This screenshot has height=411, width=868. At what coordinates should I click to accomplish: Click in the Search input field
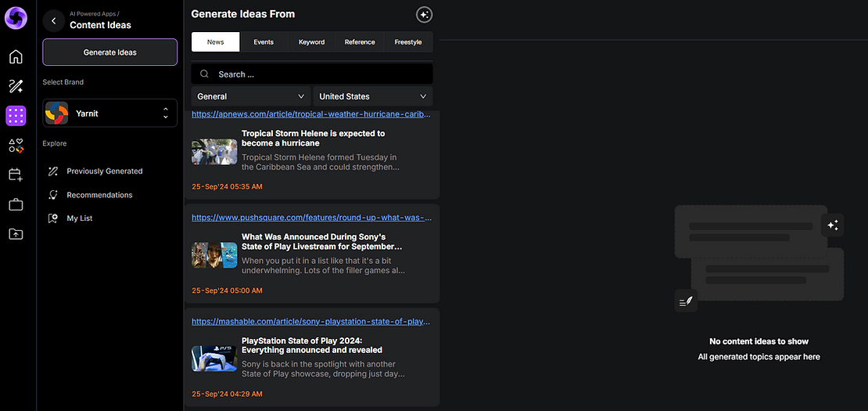click(312, 74)
